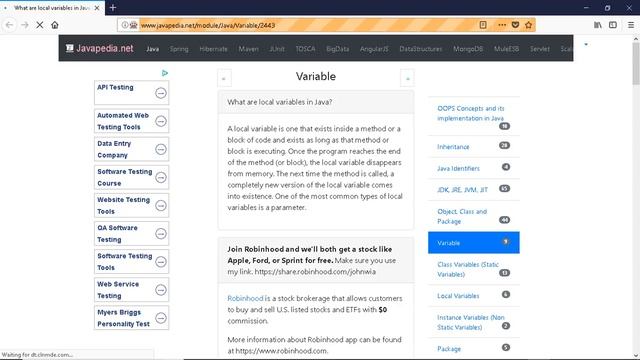
Task: Click the browser forward arrow
Action: (x=24, y=25)
